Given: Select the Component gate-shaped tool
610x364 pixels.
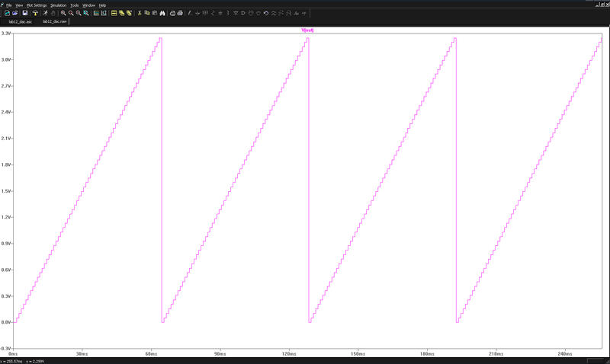Looking at the screenshot, I should (x=243, y=13).
